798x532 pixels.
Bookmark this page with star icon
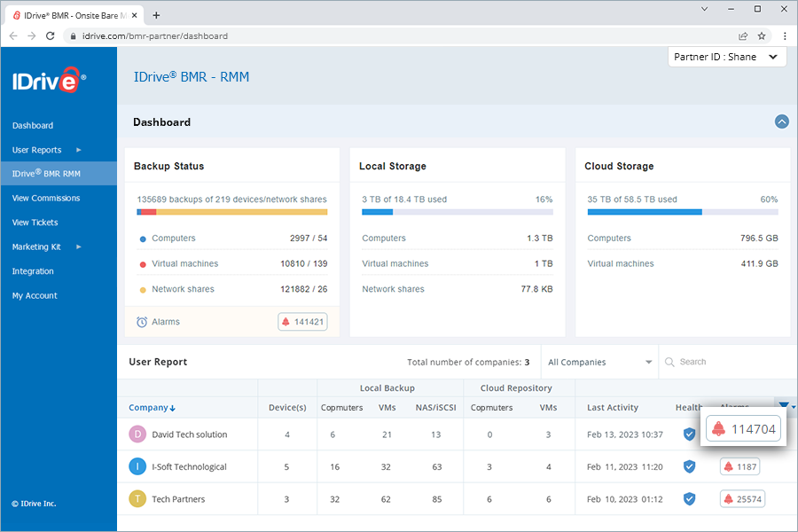(762, 36)
